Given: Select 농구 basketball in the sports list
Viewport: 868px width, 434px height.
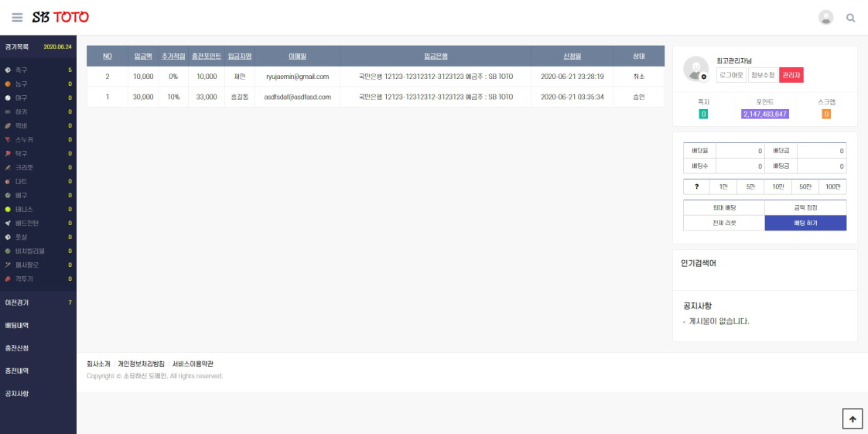Looking at the screenshot, I should click(21, 84).
